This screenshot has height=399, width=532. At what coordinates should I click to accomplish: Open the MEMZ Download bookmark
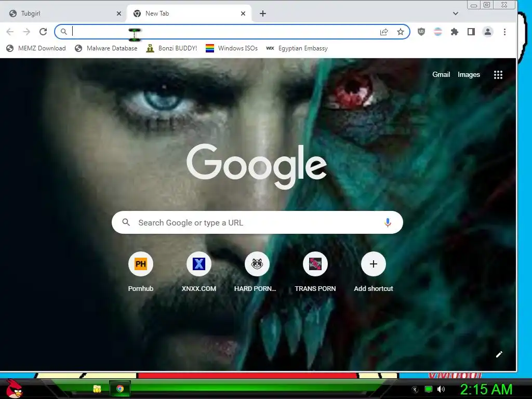pos(36,48)
